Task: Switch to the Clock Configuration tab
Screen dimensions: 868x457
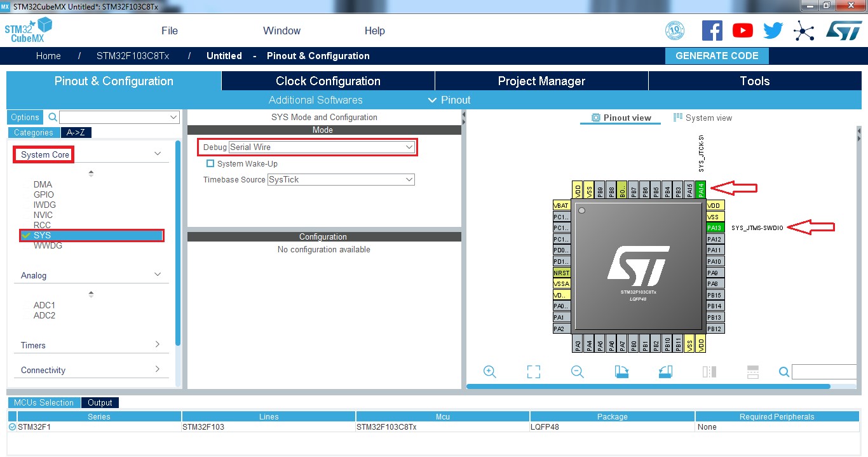Action: [327, 81]
